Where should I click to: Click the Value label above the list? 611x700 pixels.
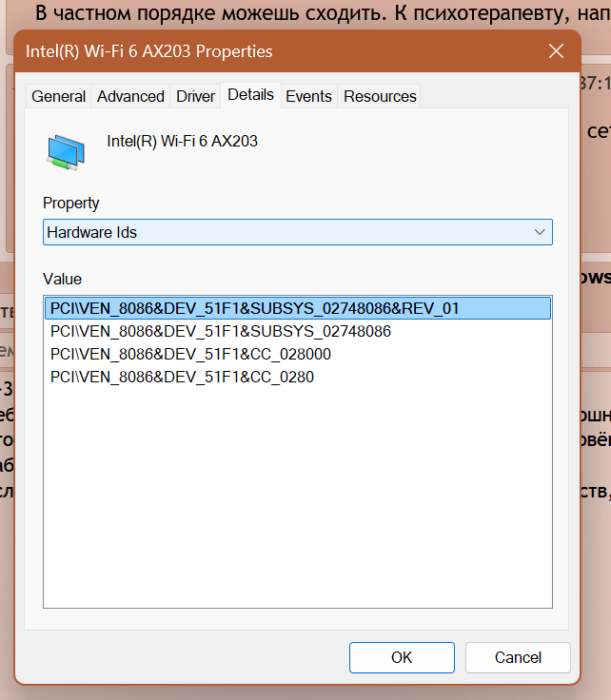tap(62, 279)
